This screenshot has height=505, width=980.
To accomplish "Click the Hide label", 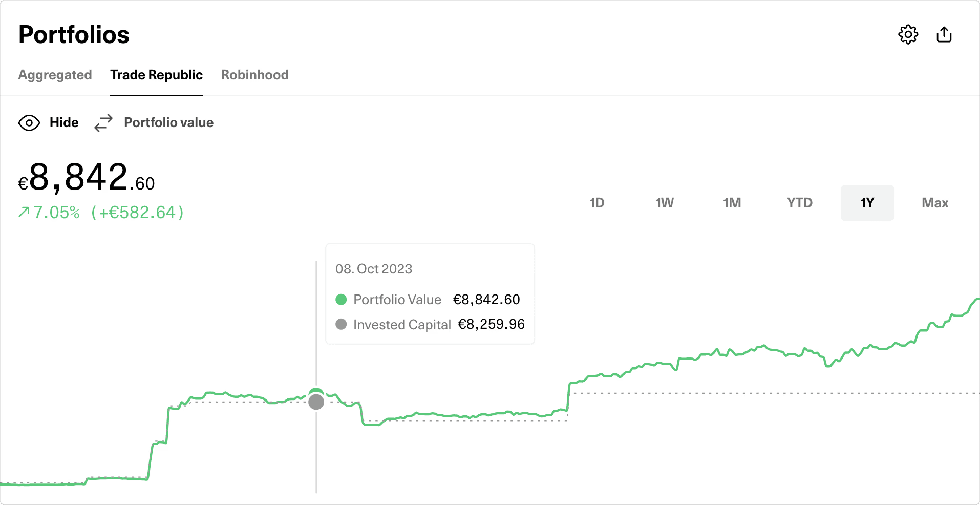I will (64, 123).
